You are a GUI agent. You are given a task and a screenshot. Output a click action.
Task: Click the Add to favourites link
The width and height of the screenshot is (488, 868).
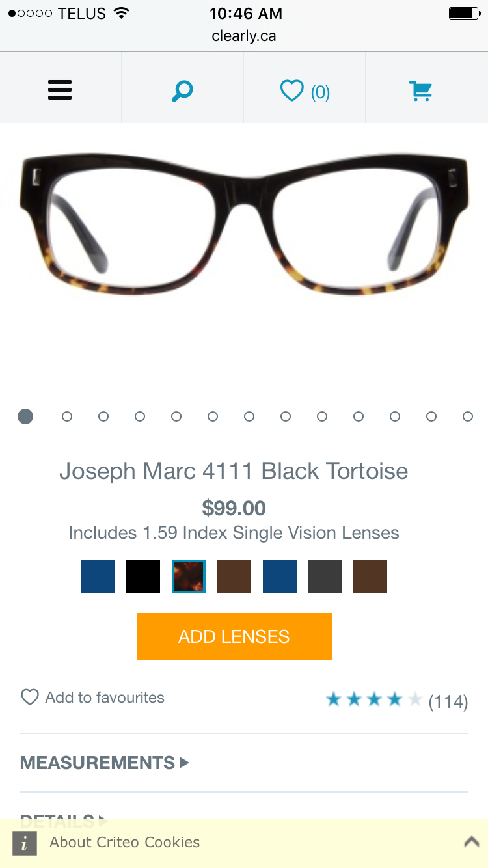pyautogui.click(x=105, y=698)
